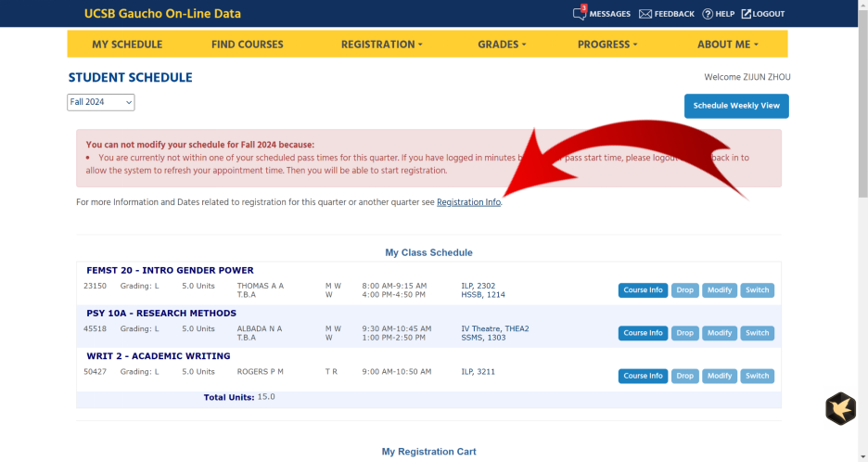Select the Fall 2024 quarter dropdown
Image resolution: width=868 pixels, height=462 pixels.
pos(101,102)
